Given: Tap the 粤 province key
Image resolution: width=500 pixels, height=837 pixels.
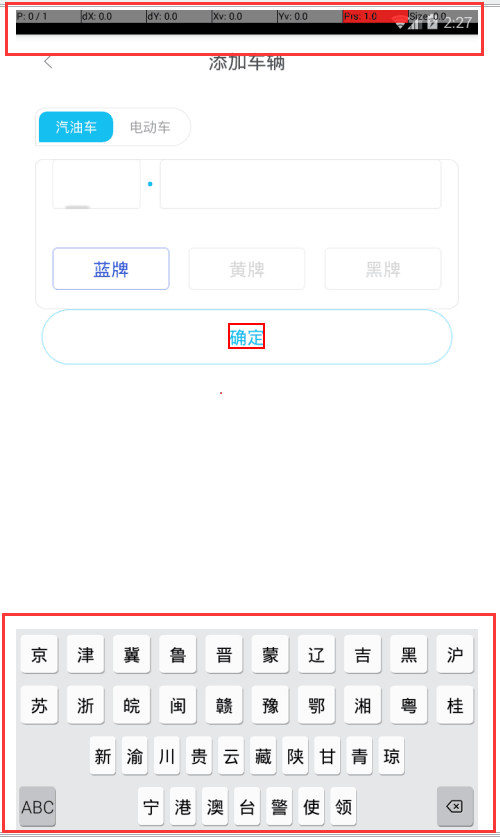Looking at the screenshot, I should [409, 705].
